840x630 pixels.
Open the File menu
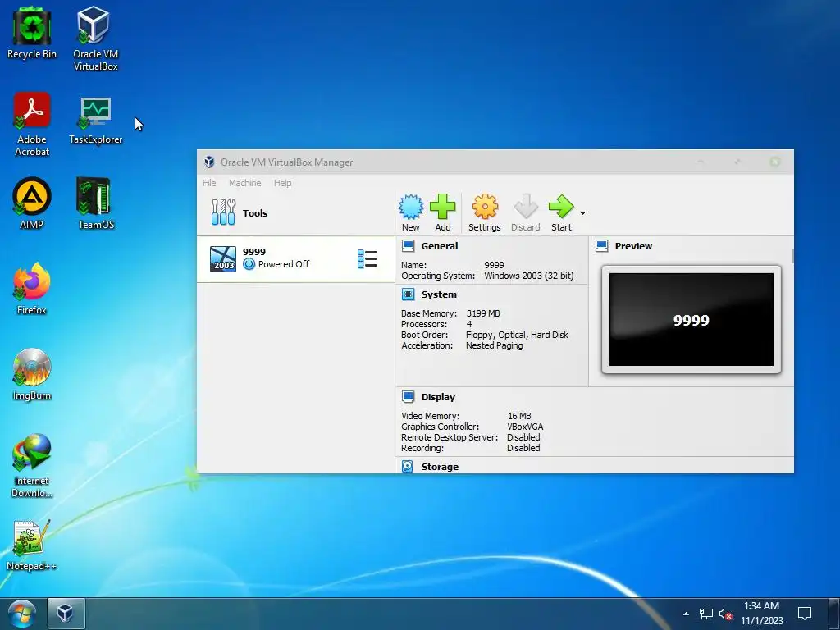209,183
